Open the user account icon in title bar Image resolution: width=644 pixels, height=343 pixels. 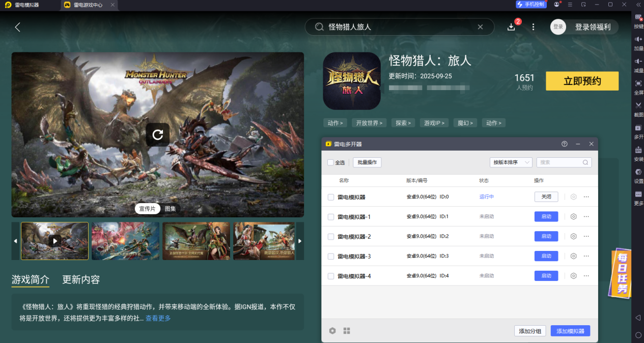point(556,5)
